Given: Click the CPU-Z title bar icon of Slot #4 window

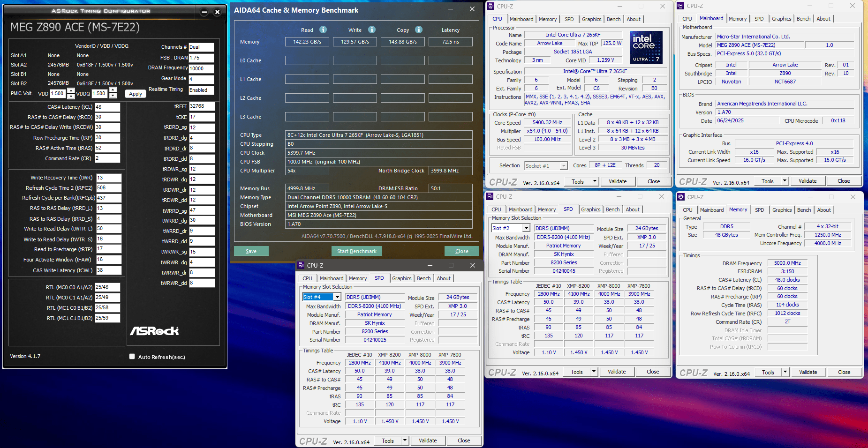Looking at the screenshot, I should (301, 265).
